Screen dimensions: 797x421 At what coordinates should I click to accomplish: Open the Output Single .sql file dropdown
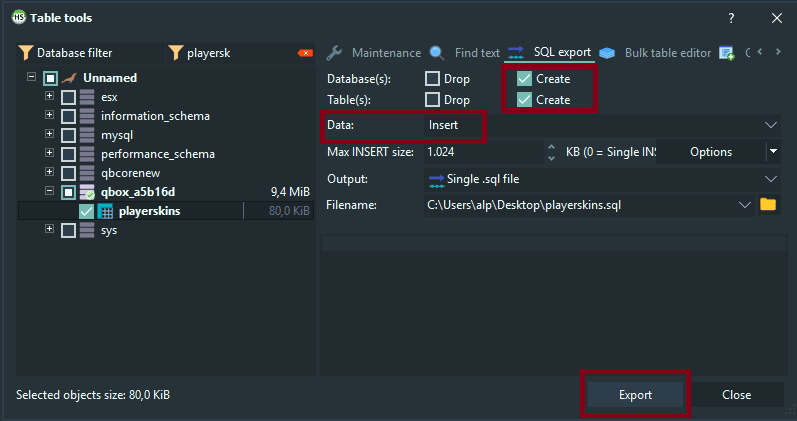[771, 179]
